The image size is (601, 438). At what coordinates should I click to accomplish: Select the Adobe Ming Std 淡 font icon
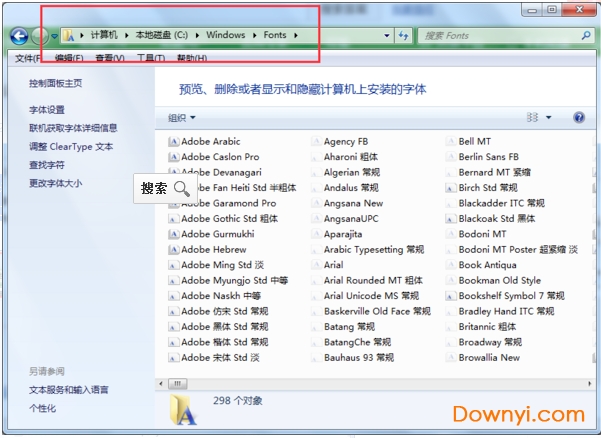coord(174,265)
